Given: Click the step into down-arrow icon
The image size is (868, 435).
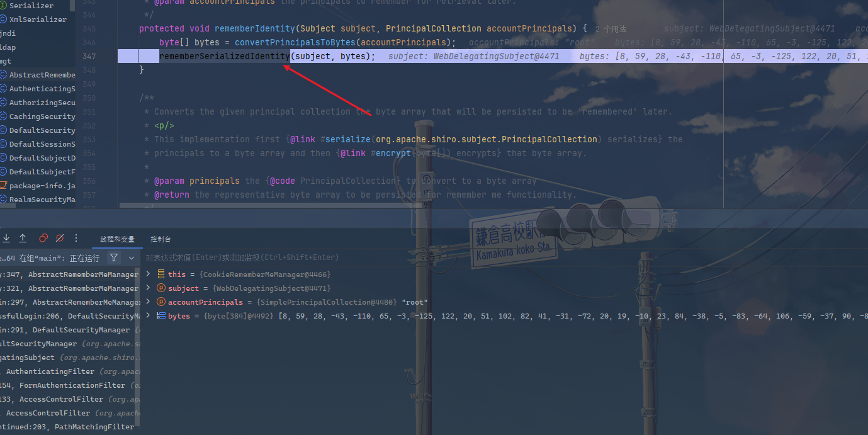Looking at the screenshot, I should [x=6, y=238].
